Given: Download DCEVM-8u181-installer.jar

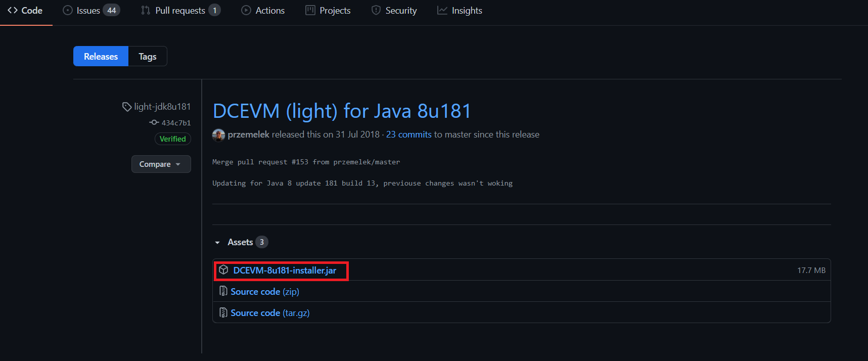Looking at the screenshot, I should pyautogui.click(x=285, y=270).
